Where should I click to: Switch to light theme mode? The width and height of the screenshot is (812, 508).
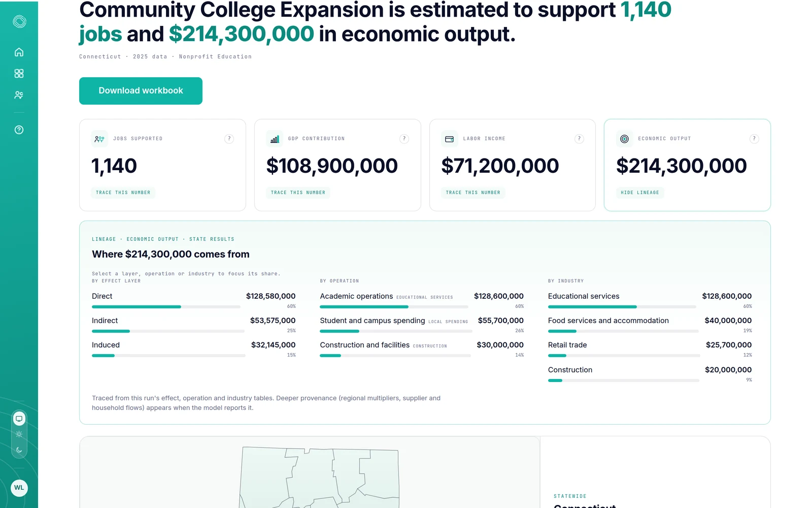point(19,434)
